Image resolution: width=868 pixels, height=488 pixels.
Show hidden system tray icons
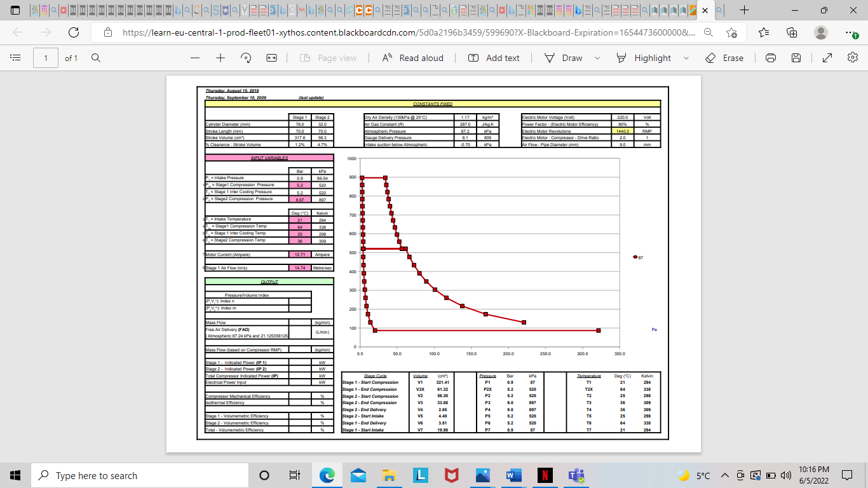(x=724, y=475)
